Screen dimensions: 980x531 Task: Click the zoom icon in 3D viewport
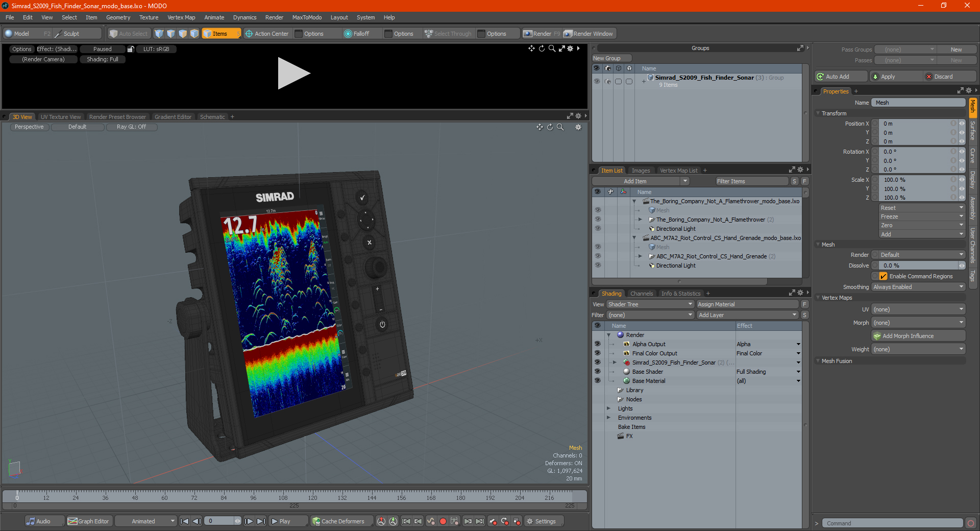coord(560,127)
